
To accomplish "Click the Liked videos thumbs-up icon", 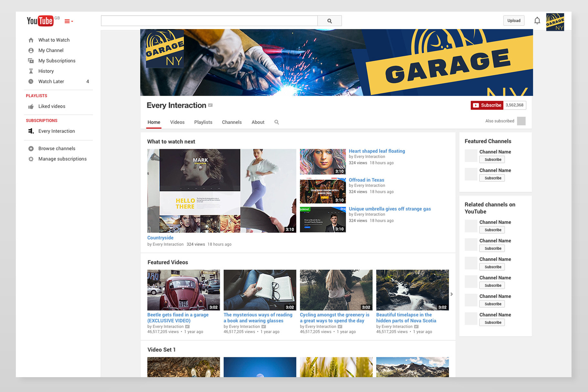I will 31,107.
